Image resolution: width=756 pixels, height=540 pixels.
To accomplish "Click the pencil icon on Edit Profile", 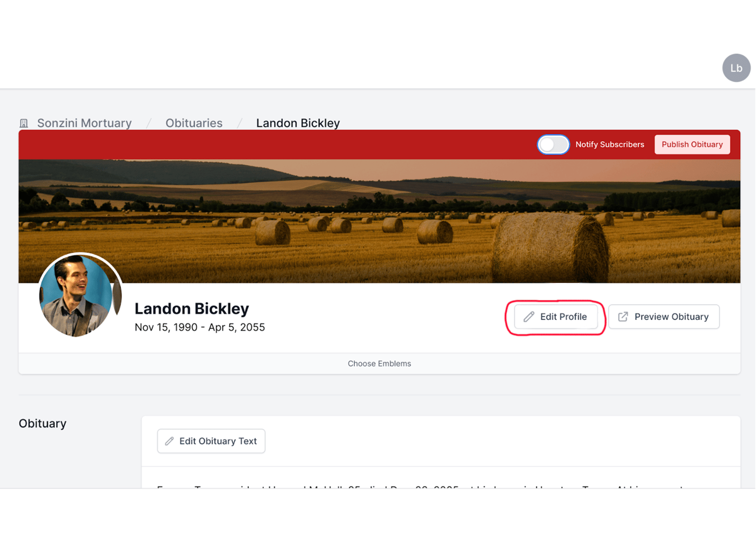I will point(529,317).
